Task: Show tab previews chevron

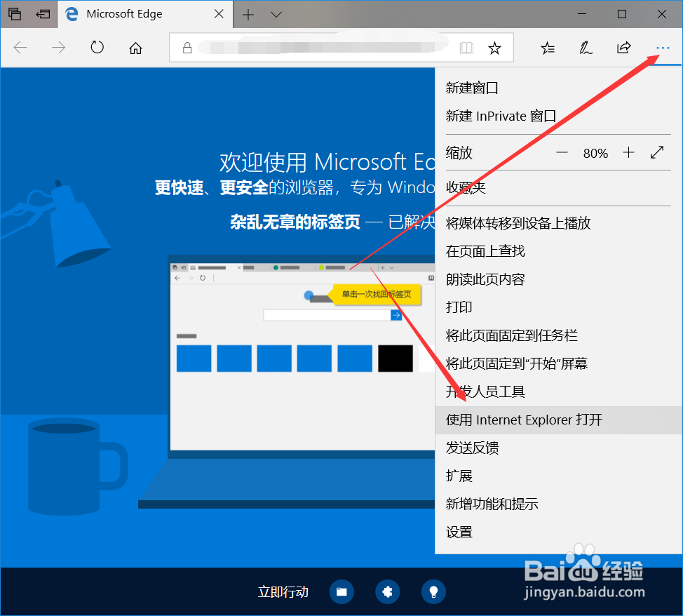Action: tap(276, 15)
